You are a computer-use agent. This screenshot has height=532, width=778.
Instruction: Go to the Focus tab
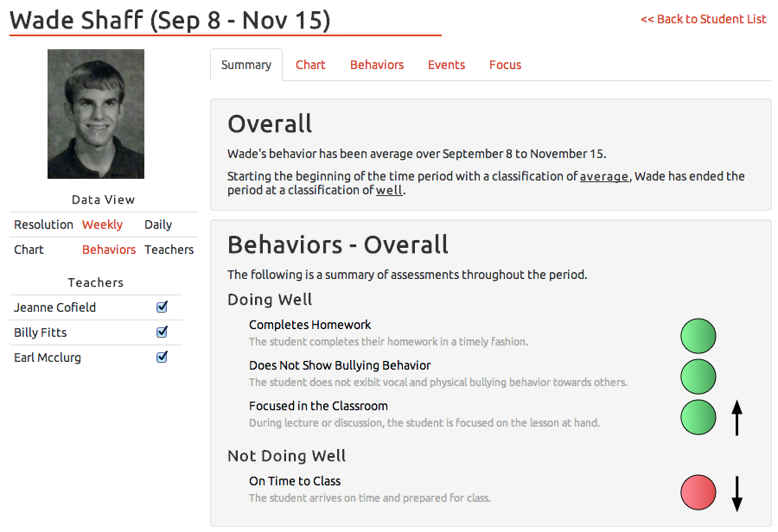(x=505, y=65)
